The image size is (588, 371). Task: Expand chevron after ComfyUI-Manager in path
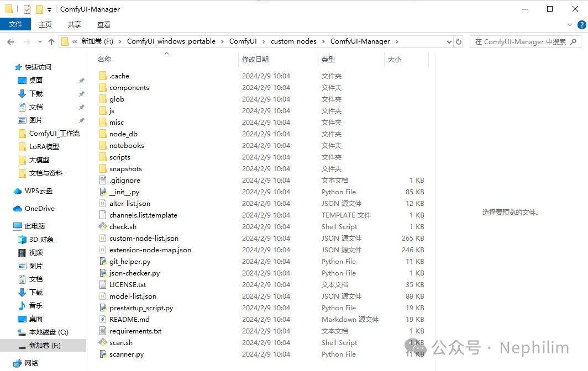(397, 41)
